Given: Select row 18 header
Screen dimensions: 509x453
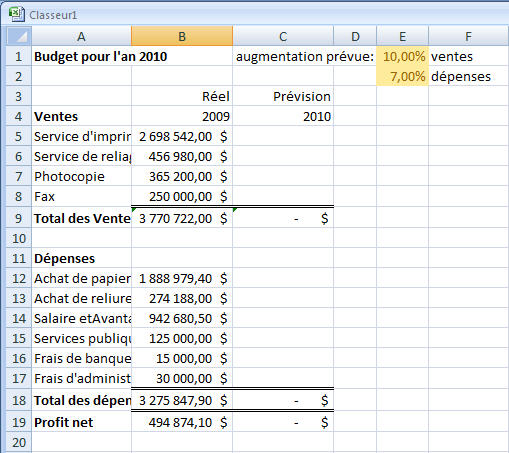Looking at the screenshot, I should 19,400.
